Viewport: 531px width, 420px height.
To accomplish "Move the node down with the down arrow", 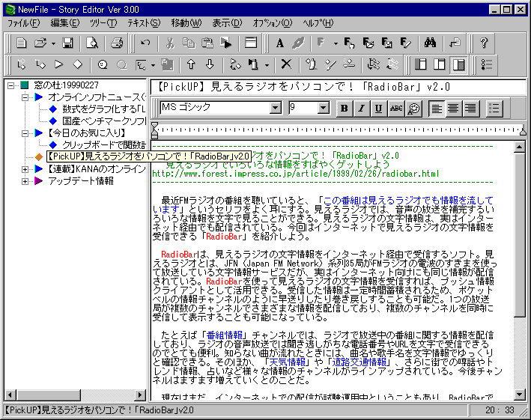I will click(x=210, y=64).
